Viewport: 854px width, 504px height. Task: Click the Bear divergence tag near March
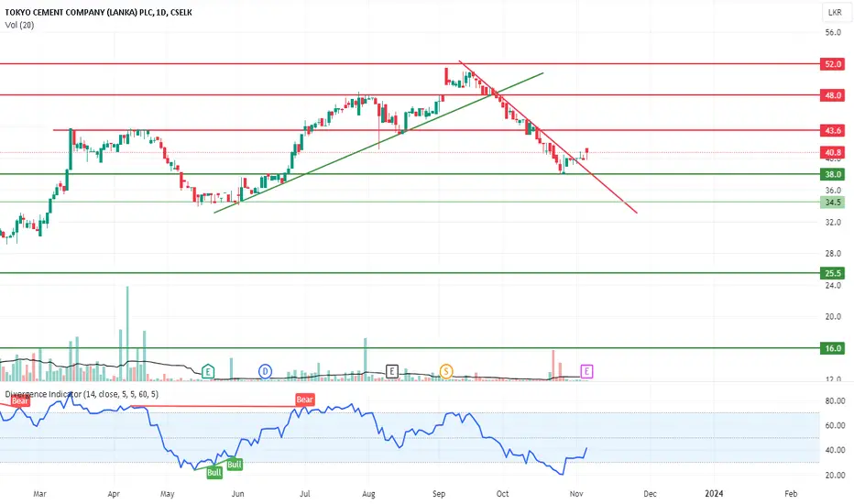point(19,401)
